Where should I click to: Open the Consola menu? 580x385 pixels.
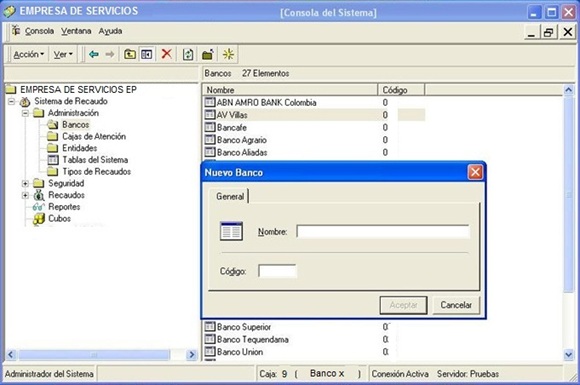point(39,31)
